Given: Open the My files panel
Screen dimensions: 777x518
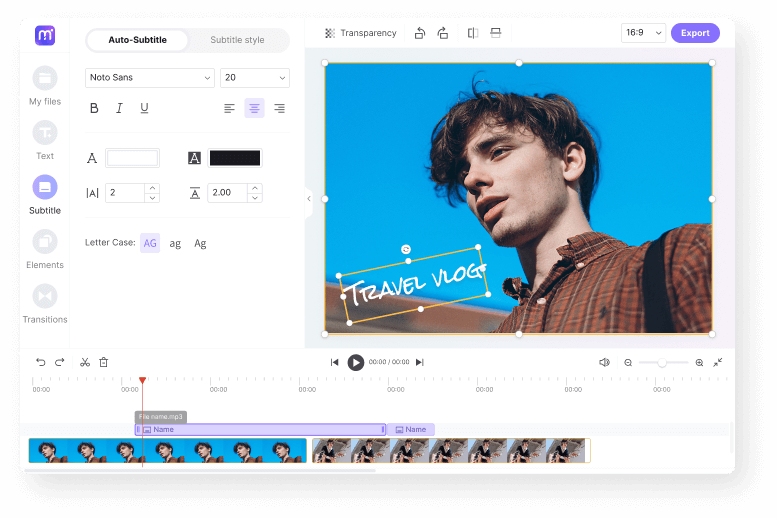Looking at the screenshot, I should pos(45,86).
